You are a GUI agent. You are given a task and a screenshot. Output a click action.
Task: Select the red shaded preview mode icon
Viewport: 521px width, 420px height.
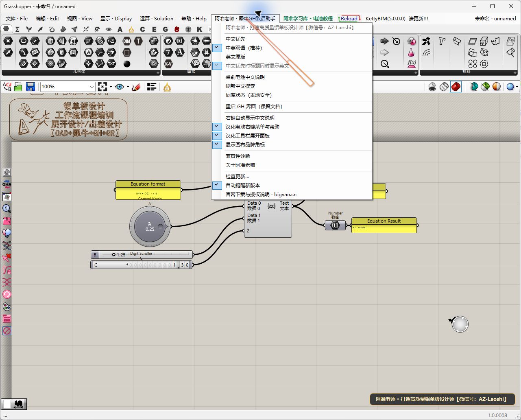(x=456, y=86)
